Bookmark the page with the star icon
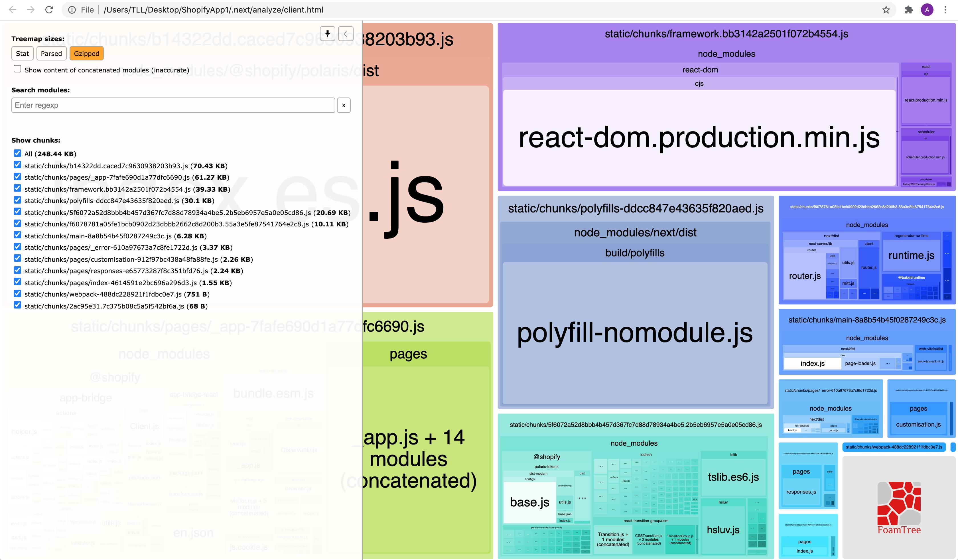This screenshot has height=560, width=958. (x=886, y=10)
